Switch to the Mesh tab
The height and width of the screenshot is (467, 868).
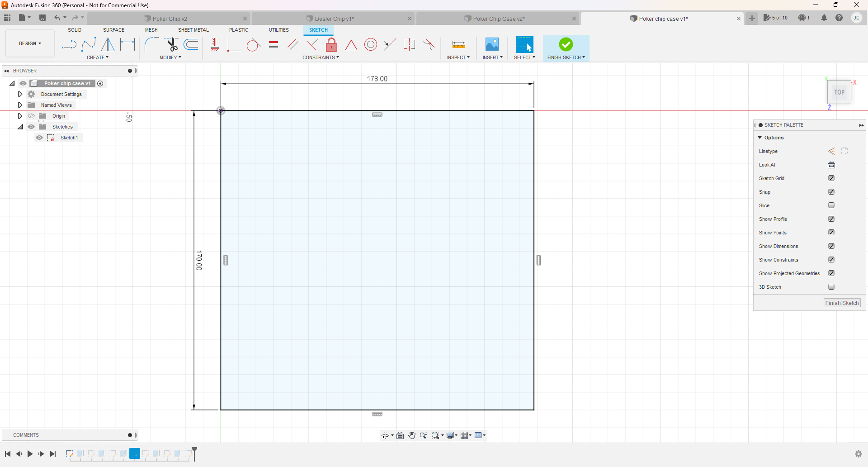151,30
